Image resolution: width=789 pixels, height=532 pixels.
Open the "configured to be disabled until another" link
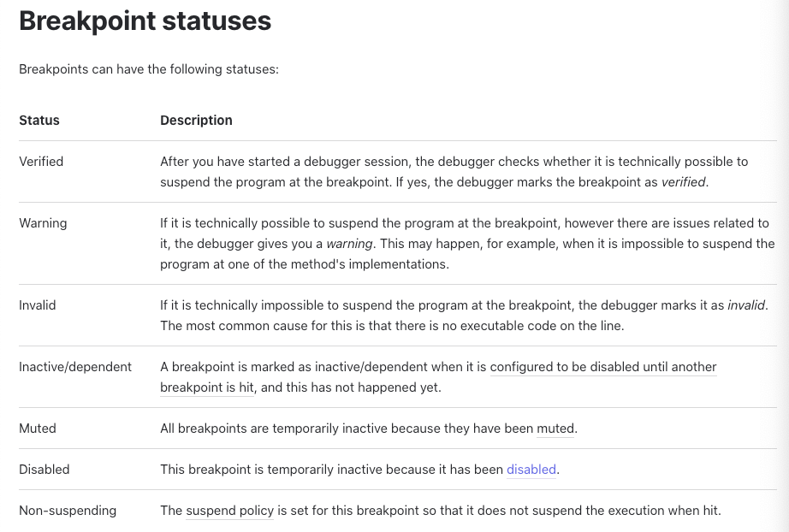[x=602, y=367]
